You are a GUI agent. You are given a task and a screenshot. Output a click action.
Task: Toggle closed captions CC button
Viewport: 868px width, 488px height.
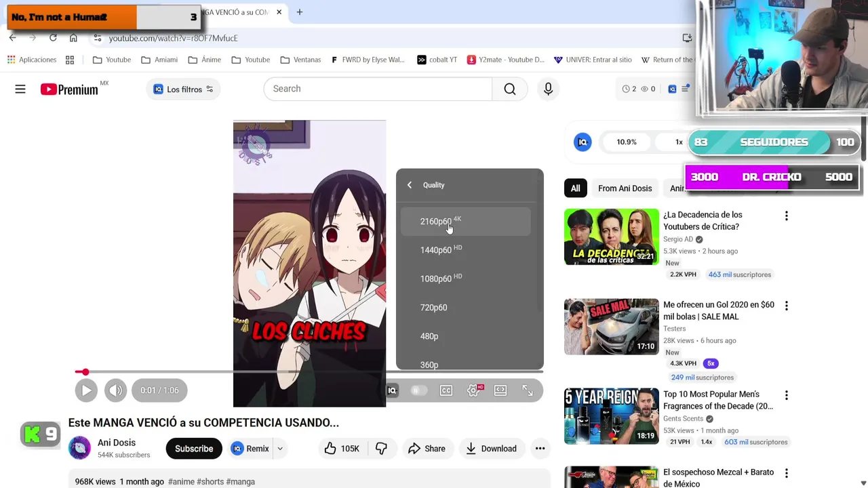[x=446, y=390]
